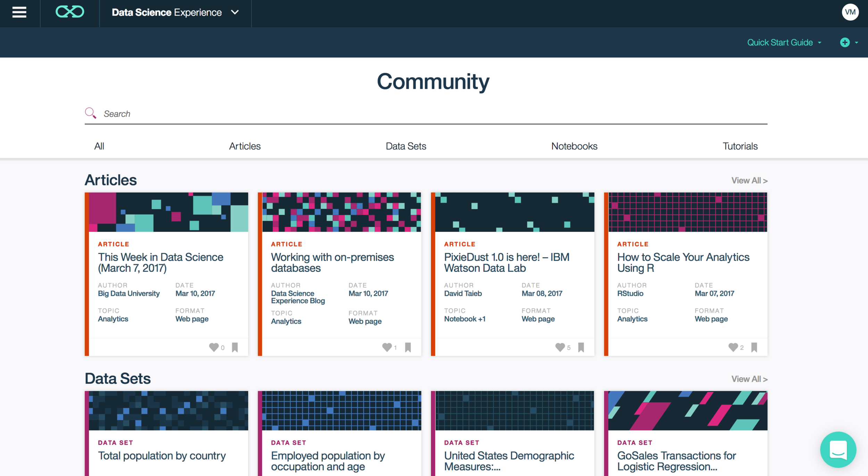868x476 pixels.
Task: Expand the Quick Start Guide dropdown
Action: (784, 42)
